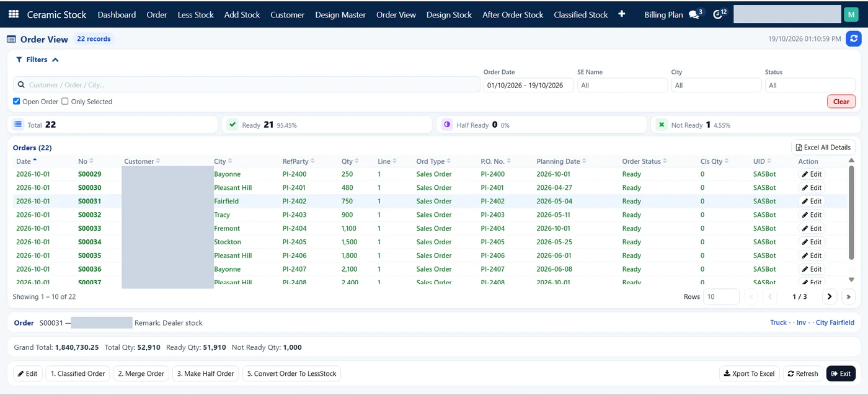
Task: Click the 2. Merge Order button
Action: click(x=141, y=373)
